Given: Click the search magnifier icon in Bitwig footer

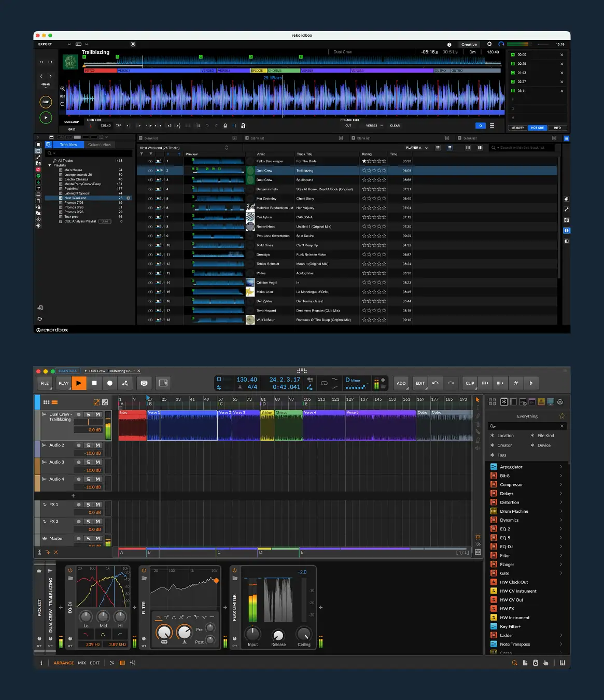Looking at the screenshot, I should click(x=515, y=663).
